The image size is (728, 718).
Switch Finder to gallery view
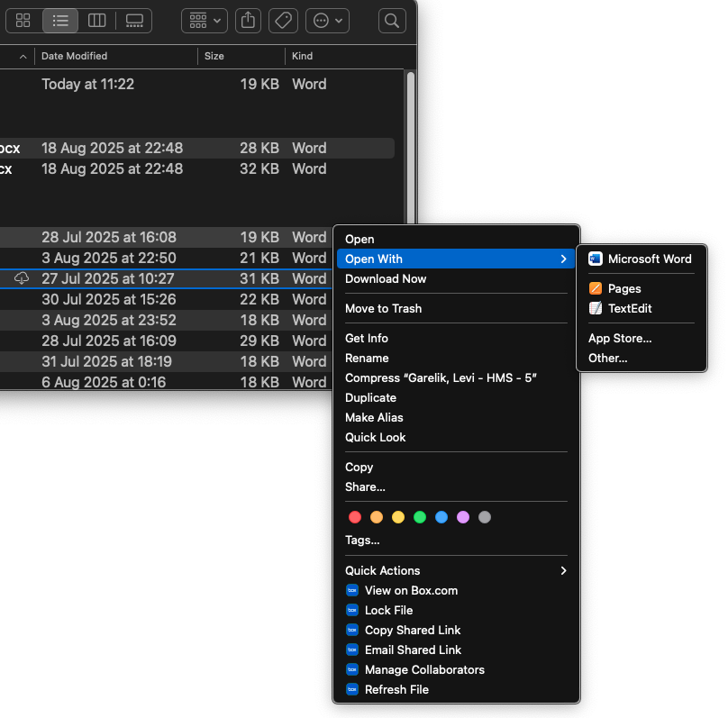point(134,20)
